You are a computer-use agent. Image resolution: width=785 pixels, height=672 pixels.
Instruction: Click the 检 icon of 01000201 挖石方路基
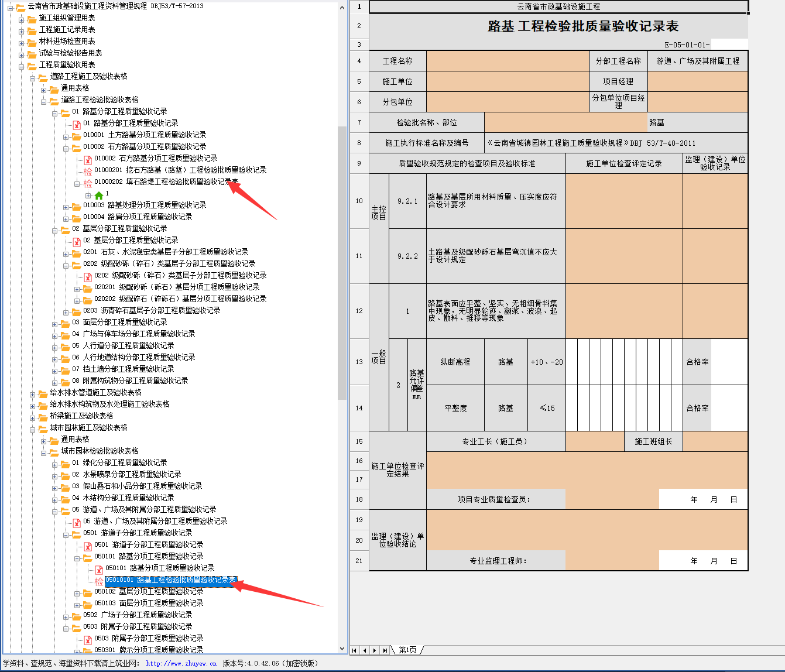[88, 171]
